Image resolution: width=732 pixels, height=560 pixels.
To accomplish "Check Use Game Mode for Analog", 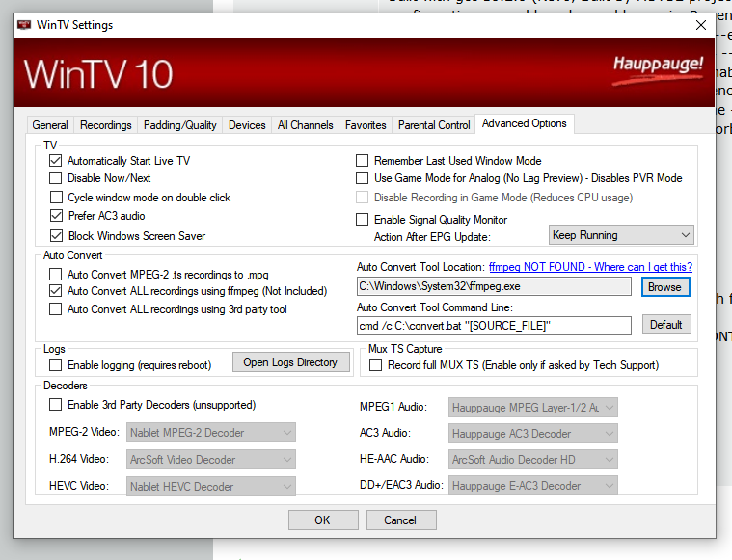I will [363, 178].
